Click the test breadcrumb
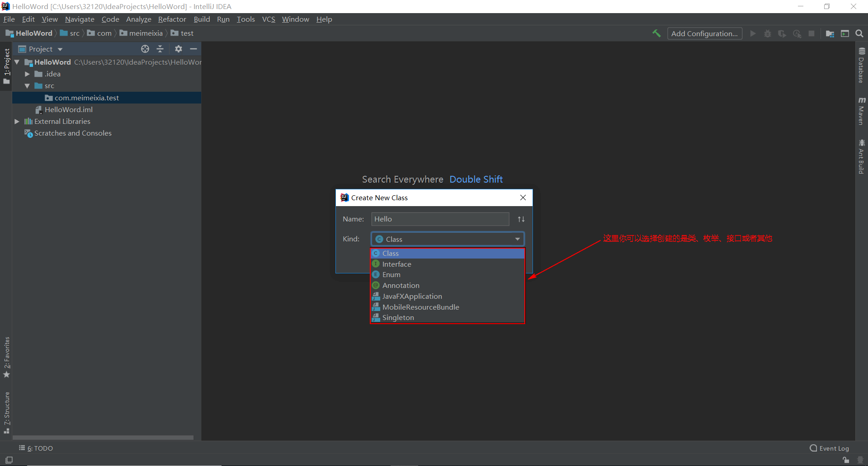The width and height of the screenshot is (868, 466). pos(182,33)
